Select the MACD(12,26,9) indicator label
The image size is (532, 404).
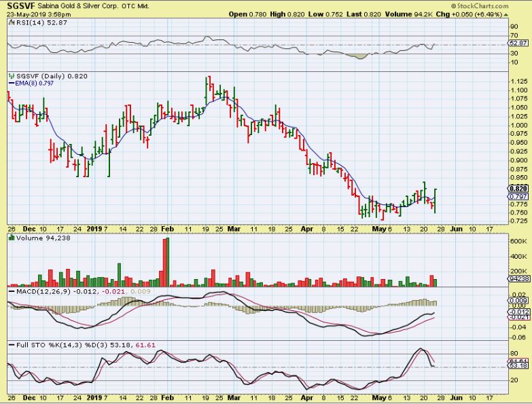pos(37,292)
